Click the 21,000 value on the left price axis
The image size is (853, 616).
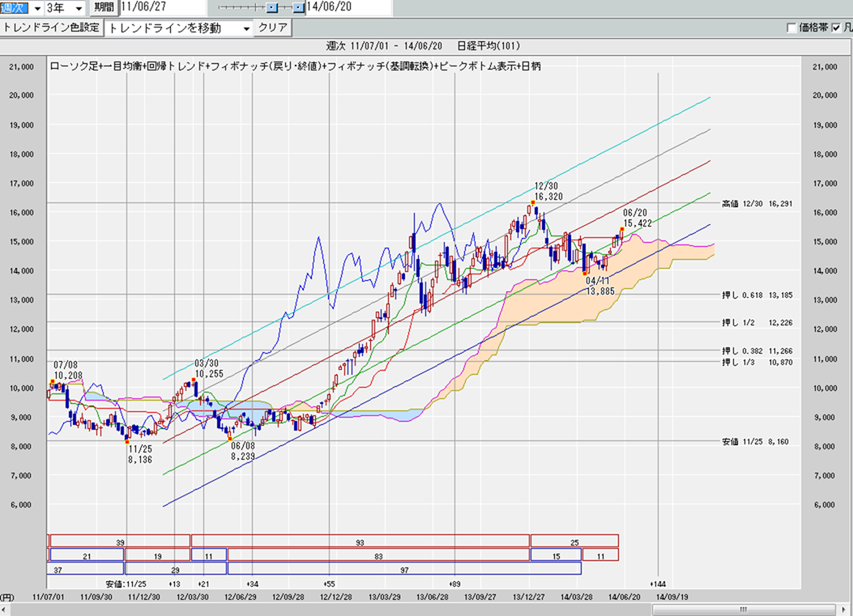point(21,67)
